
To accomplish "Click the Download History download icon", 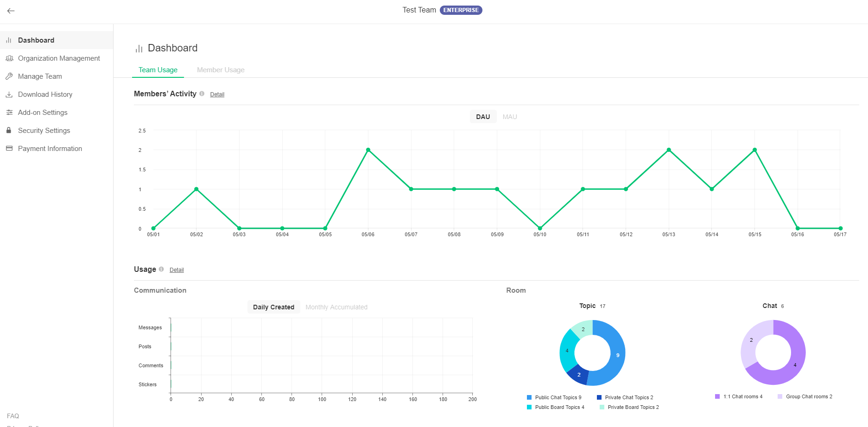I will click(9, 94).
